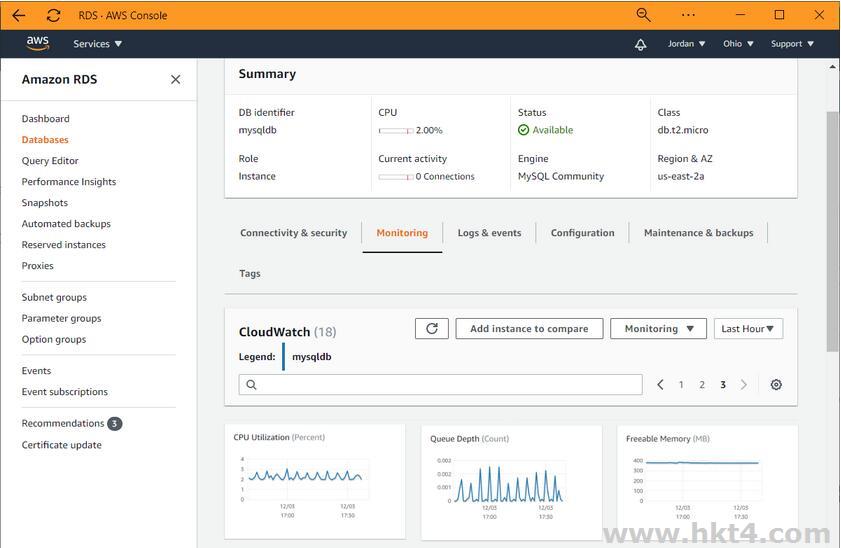Open Parameter groups

[61, 318]
